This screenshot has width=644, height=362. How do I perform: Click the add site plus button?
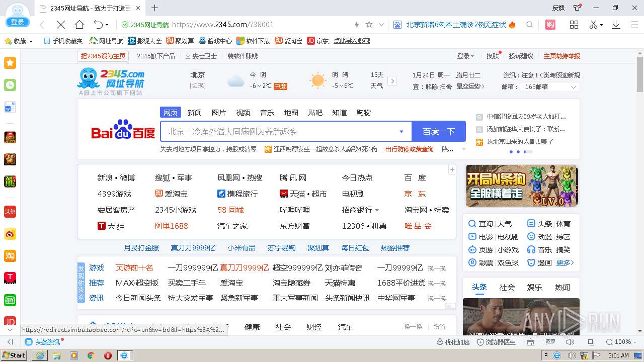(x=452, y=169)
